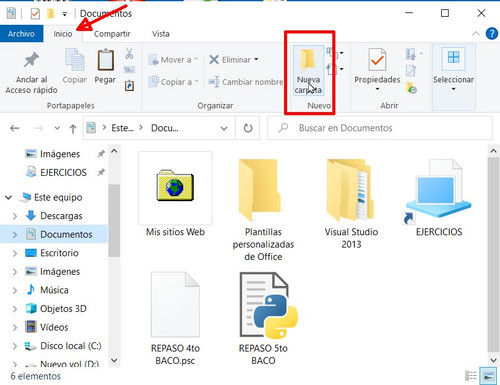This screenshot has height=385, width=500.
Task: Select Objetos 3D in navigation pane
Action: tap(56, 309)
